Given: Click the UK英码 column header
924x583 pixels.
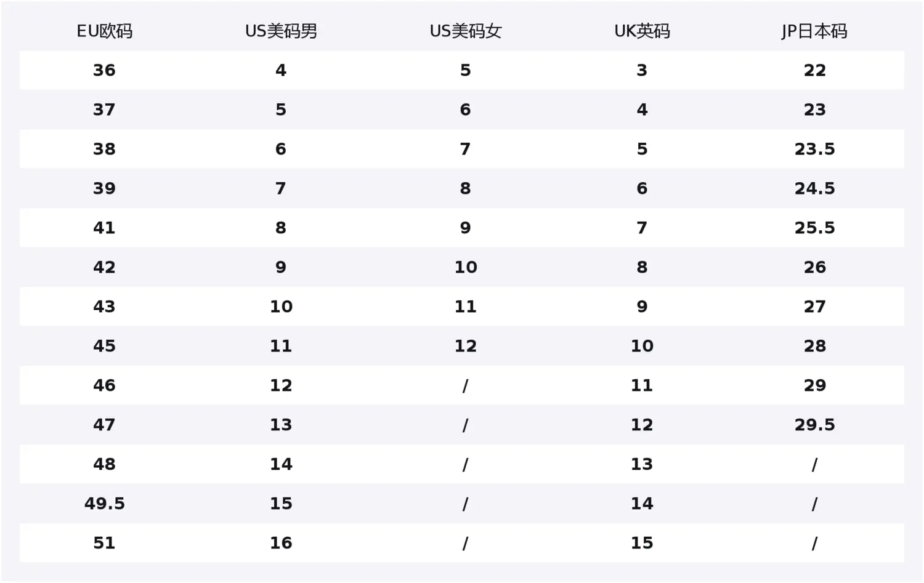Looking at the screenshot, I should 642,31.
